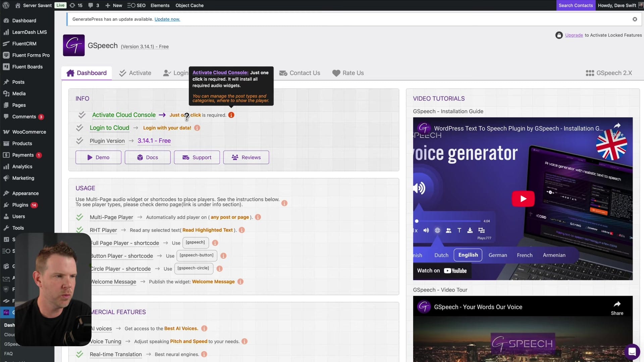This screenshot has height=362, width=644.
Task: Open Appearance sidebar menu
Action: click(x=25, y=193)
